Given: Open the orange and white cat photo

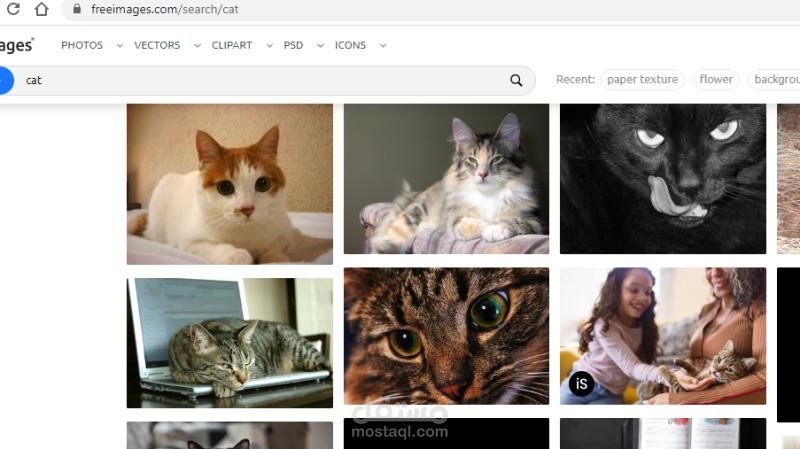Looking at the screenshot, I should click(x=230, y=184).
